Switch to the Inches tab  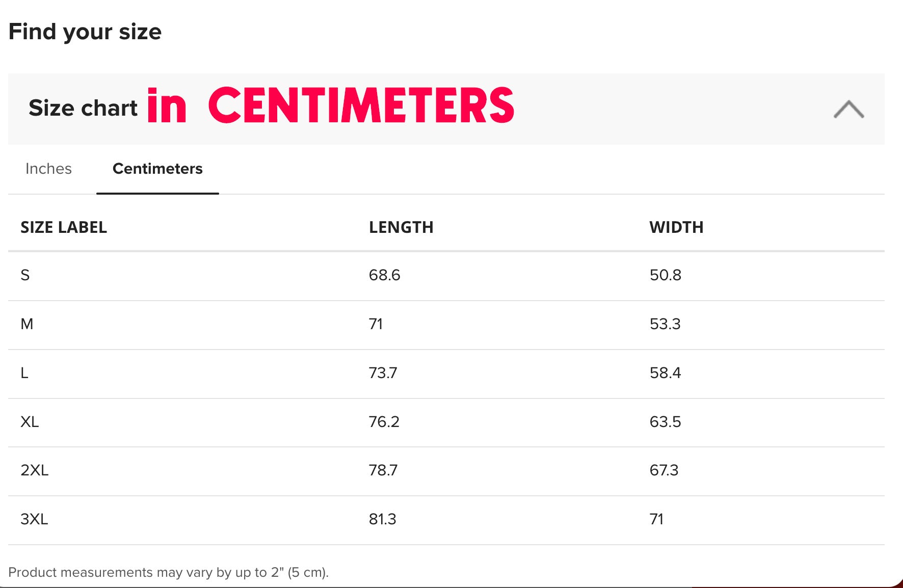pyautogui.click(x=48, y=169)
